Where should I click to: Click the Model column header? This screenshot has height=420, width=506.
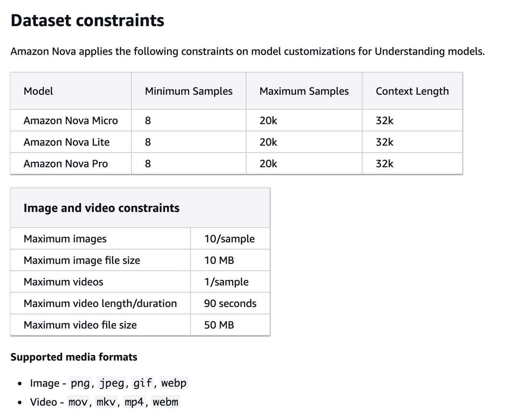click(x=38, y=91)
